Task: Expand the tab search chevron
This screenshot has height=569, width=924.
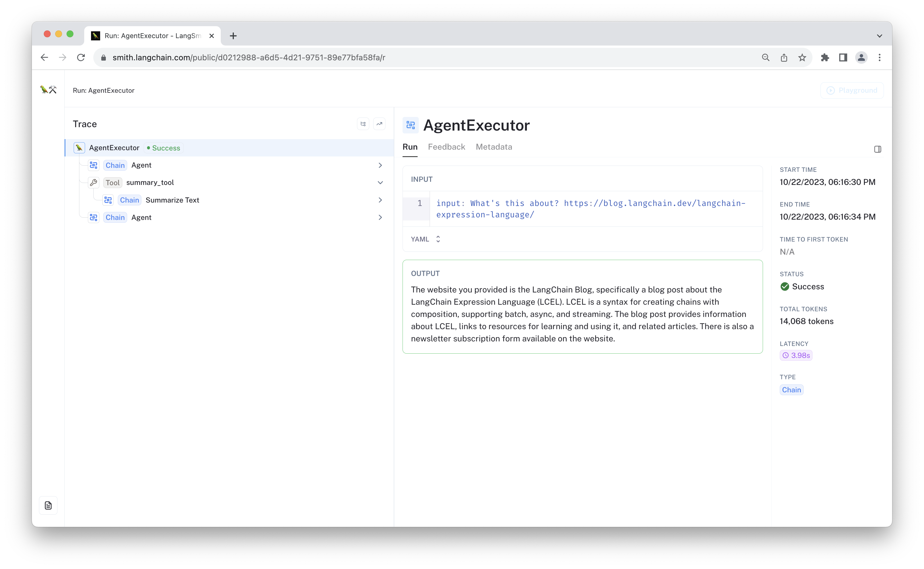Action: click(x=880, y=36)
